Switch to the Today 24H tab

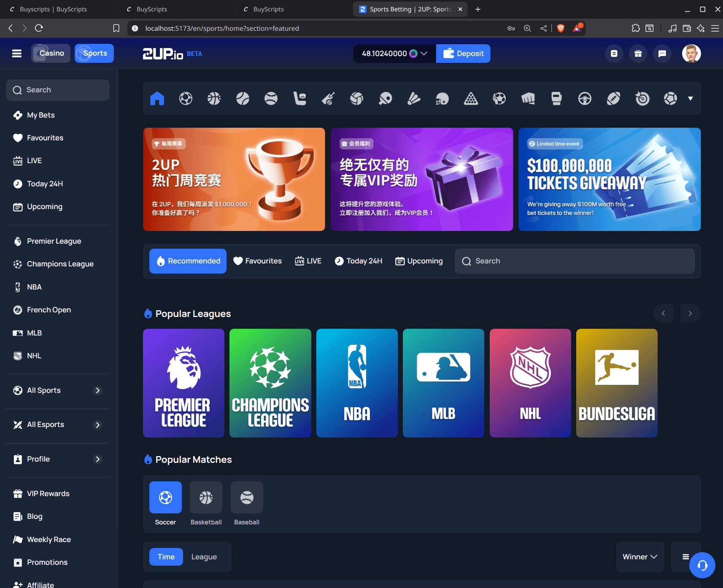pyautogui.click(x=359, y=261)
